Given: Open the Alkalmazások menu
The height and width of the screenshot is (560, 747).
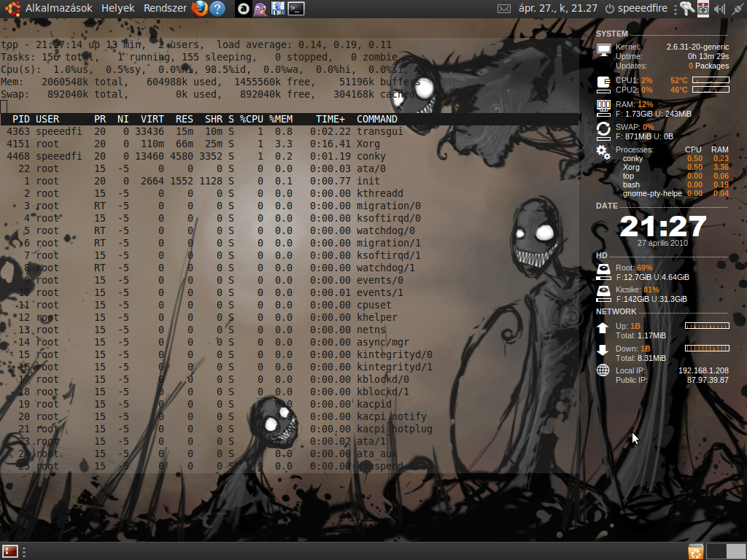Looking at the screenshot, I should [58, 8].
